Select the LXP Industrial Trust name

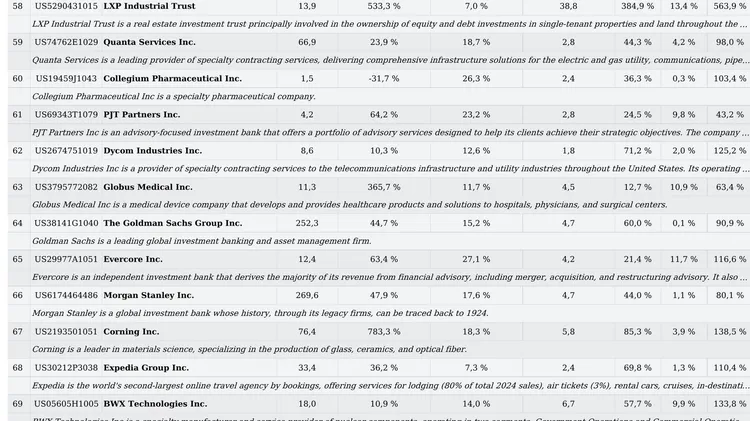click(x=149, y=6)
